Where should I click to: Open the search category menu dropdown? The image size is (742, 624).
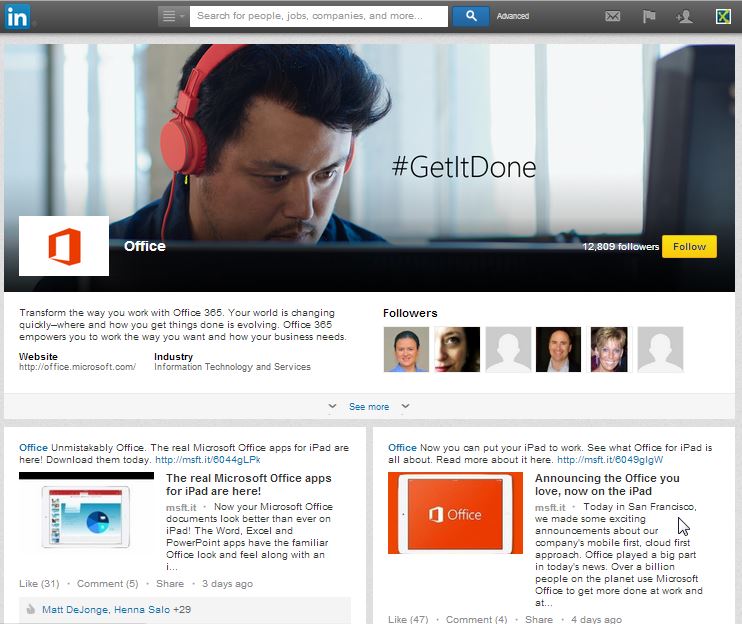(173, 16)
